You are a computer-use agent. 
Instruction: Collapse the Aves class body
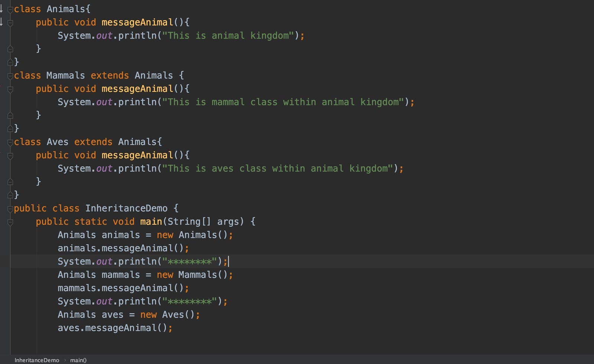pyautogui.click(x=10, y=141)
